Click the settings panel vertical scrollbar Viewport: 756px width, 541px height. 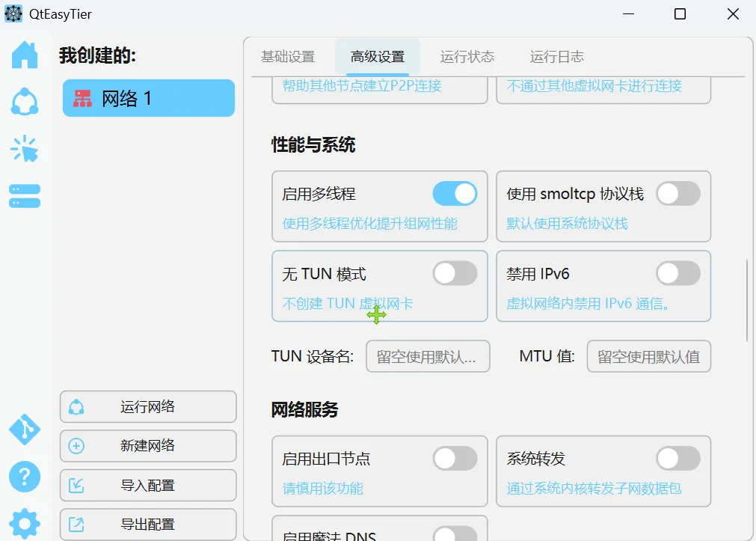pos(747,300)
